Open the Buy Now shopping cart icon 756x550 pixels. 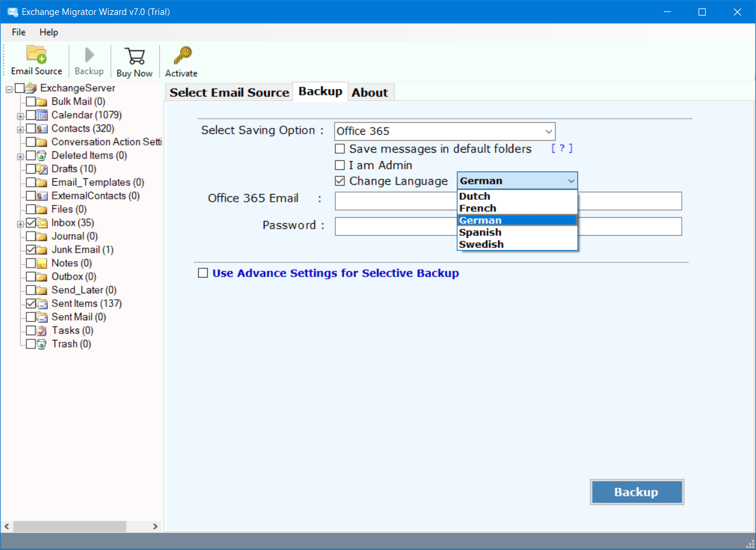tap(135, 56)
